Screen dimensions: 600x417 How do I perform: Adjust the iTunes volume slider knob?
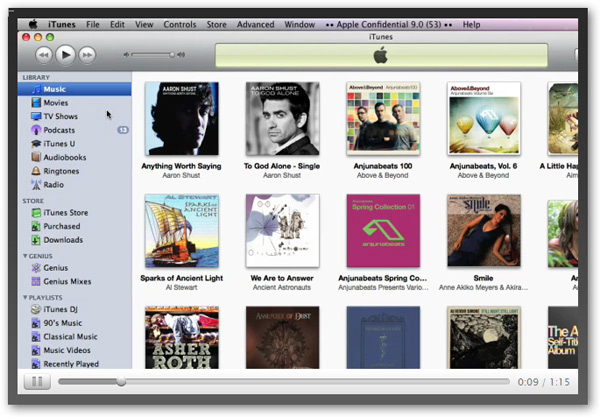(172, 55)
